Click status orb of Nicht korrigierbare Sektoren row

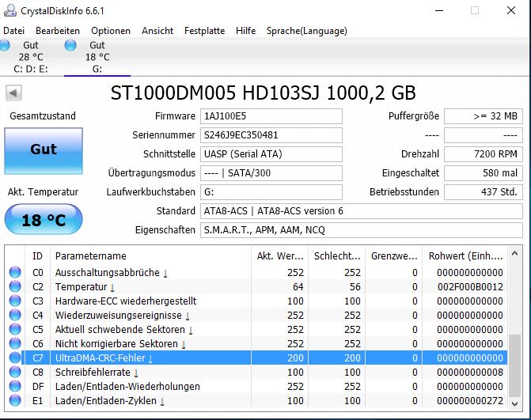15,343
